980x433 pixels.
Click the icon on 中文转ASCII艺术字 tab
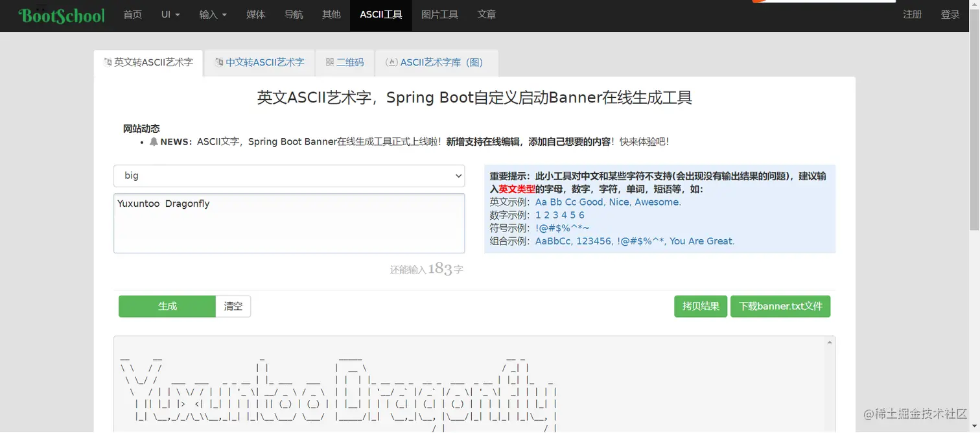click(x=220, y=63)
